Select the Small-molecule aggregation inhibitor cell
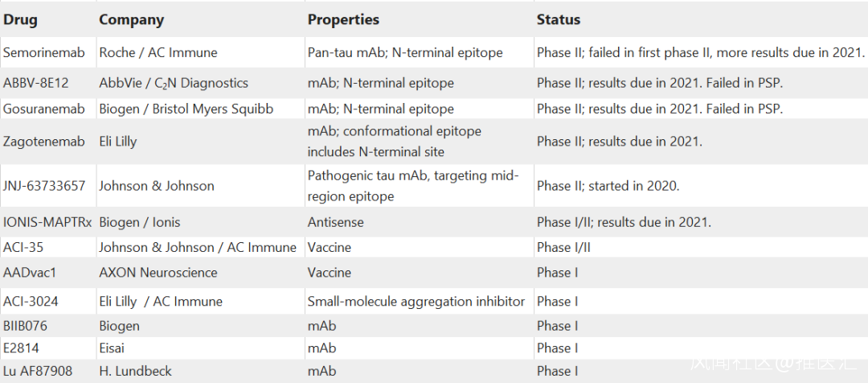The width and height of the screenshot is (868, 383). pos(416,302)
